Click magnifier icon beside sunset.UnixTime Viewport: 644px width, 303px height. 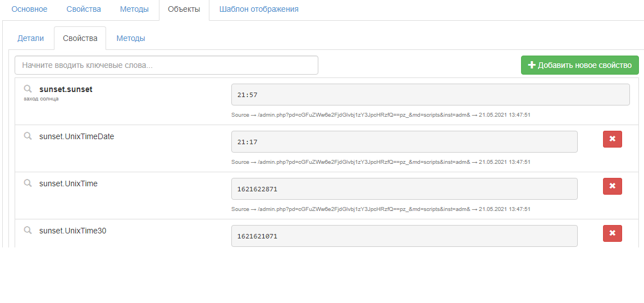pyautogui.click(x=28, y=183)
